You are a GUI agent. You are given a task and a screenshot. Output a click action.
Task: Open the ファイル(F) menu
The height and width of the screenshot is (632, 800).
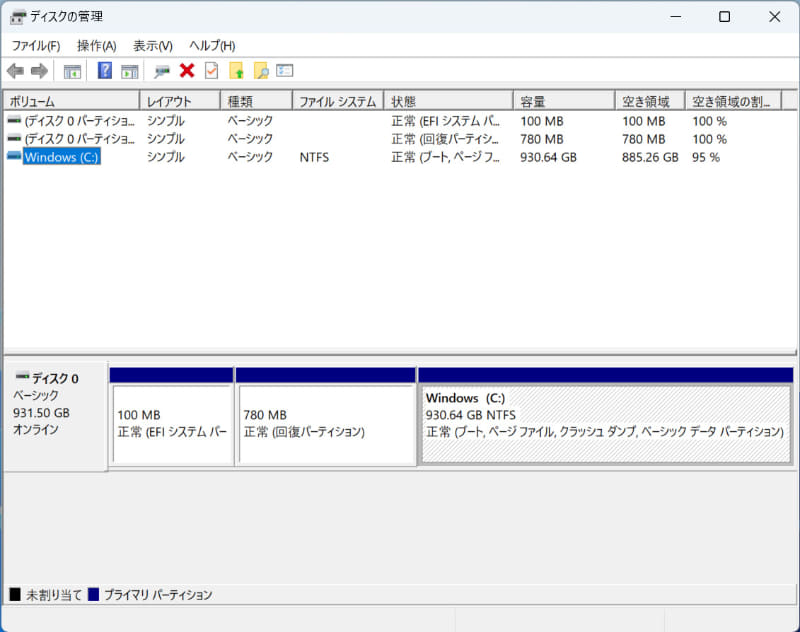click(x=35, y=45)
